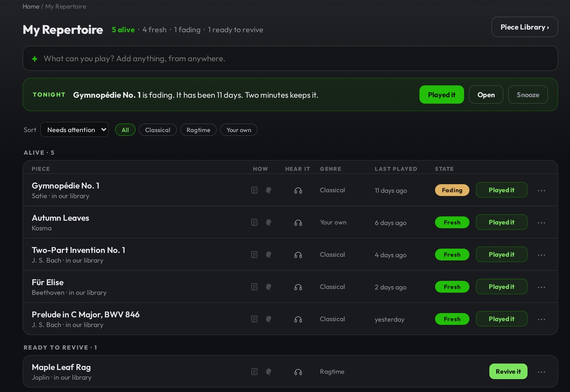This screenshot has width=570, height=392.
Task: Snooze the Tonight reminder
Action: (528, 95)
